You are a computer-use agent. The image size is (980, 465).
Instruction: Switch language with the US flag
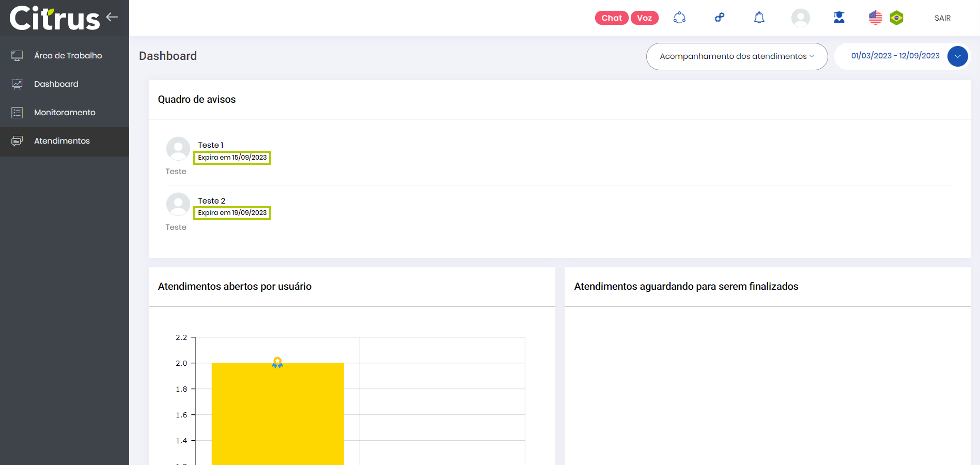[x=875, y=18]
